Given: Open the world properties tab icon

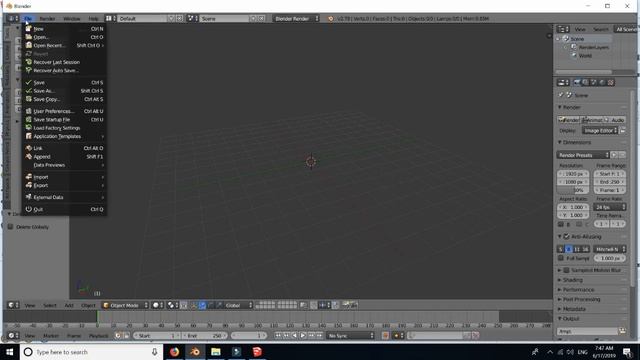Looking at the screenshot, I should click(x=602, y=82).
